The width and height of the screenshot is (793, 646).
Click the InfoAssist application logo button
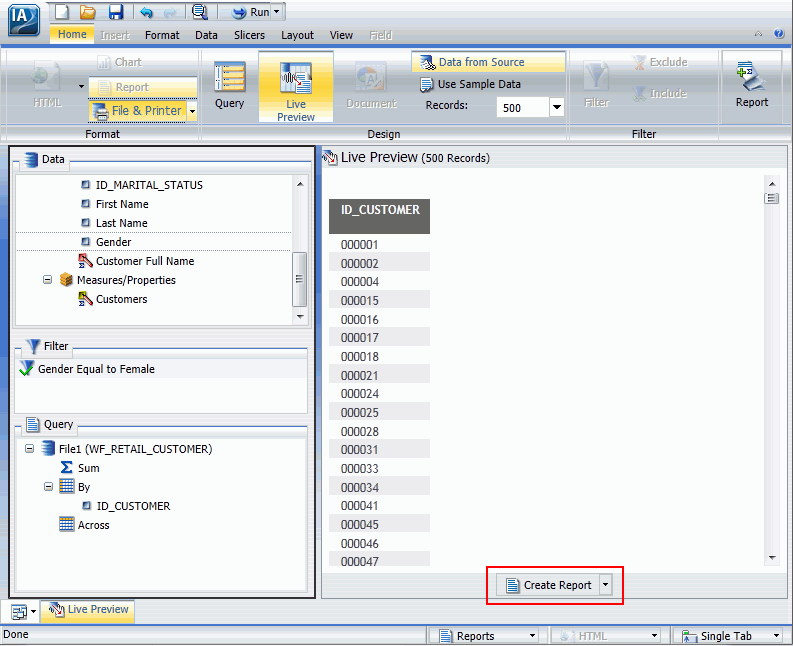pos(24,19)
